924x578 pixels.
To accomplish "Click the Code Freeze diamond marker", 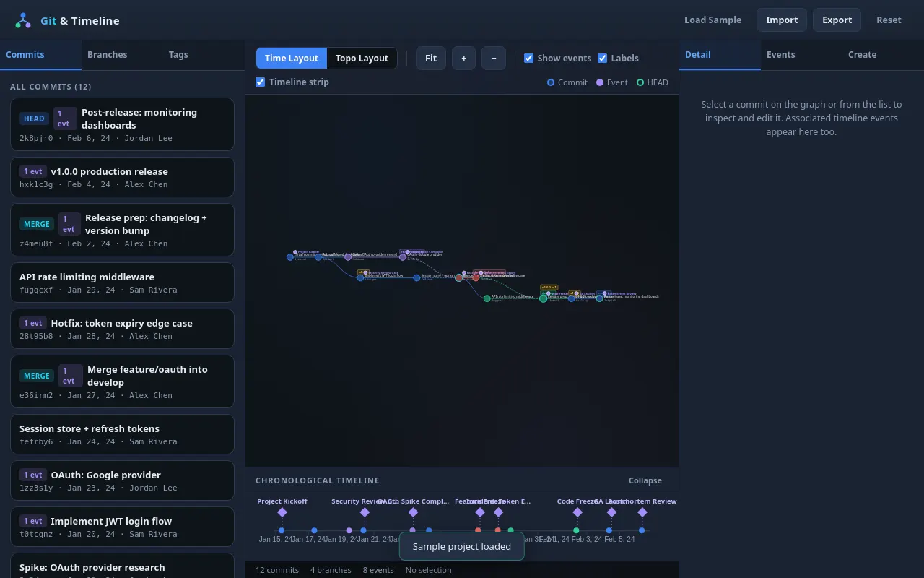I will 577,512.
